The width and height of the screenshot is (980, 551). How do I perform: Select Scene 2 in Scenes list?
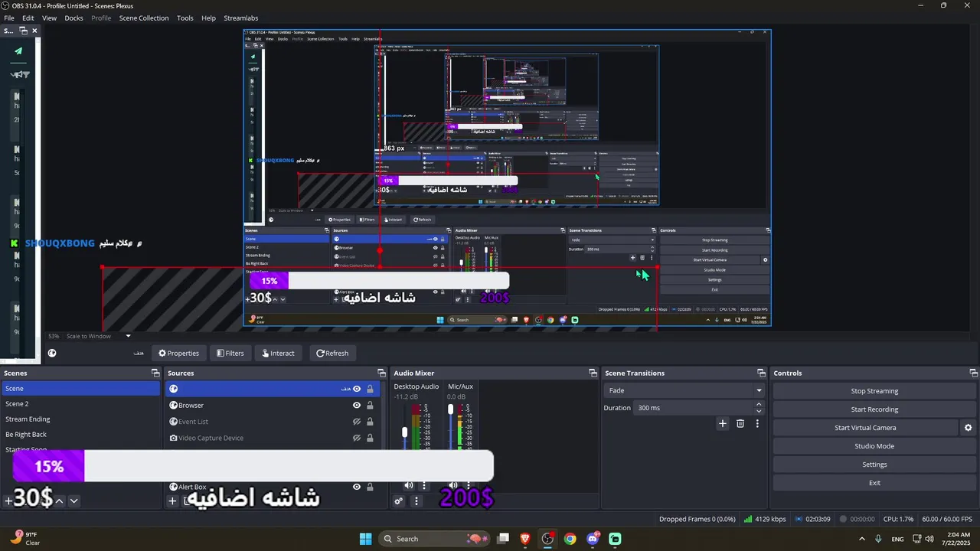pos(81,404)
